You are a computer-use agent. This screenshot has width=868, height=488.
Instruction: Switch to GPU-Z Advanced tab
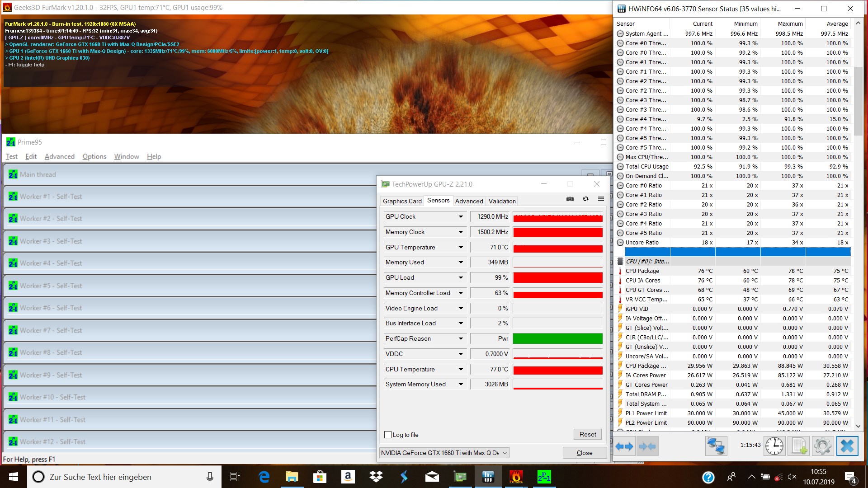(x=469, y=201)
